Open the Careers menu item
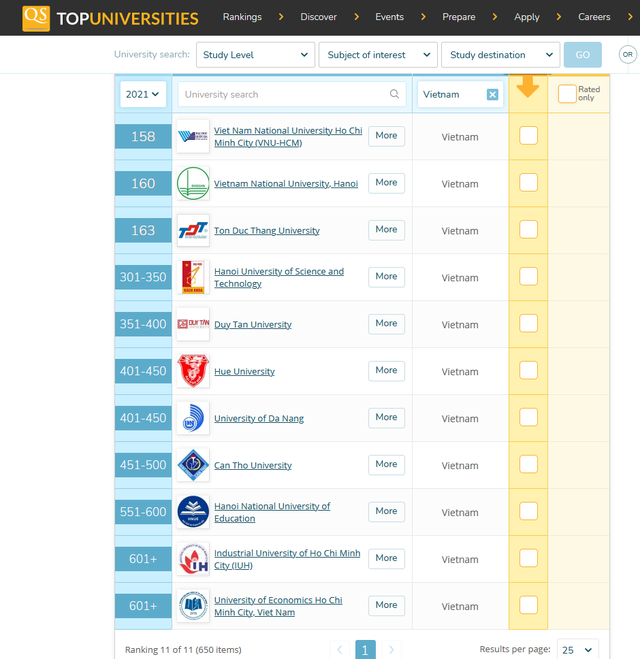Image resolution: width=640 pixels, height=659 pixels. (x=594, y=17)
